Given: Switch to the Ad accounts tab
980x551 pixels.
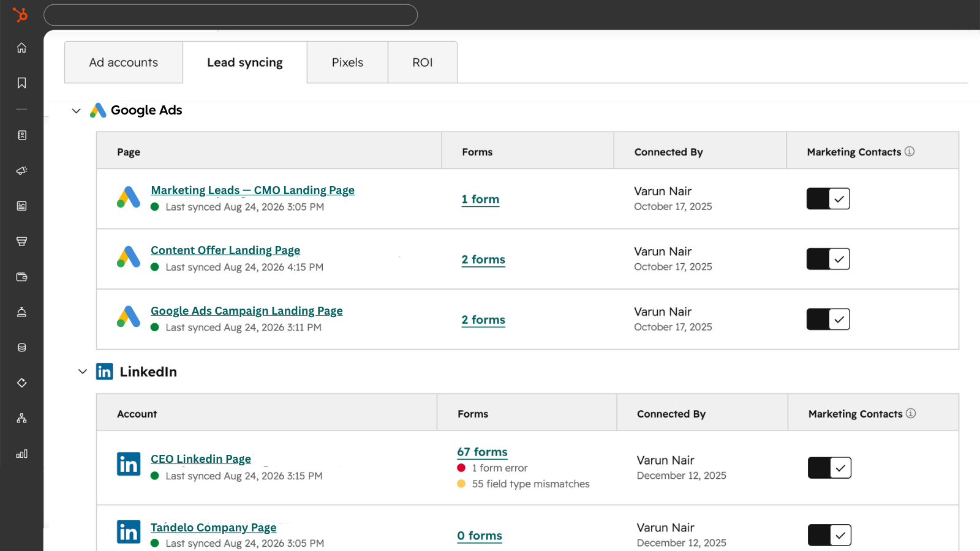Looking at the screenshot, I should pos(124,62).
